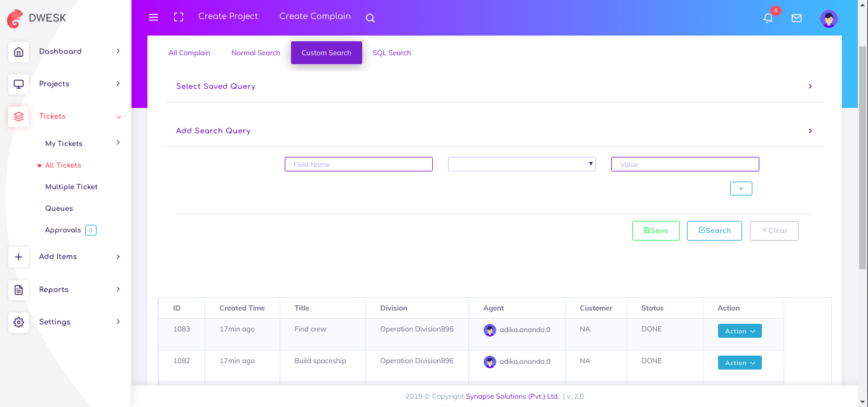Open notifications bell icon

(x=768, y=18)
